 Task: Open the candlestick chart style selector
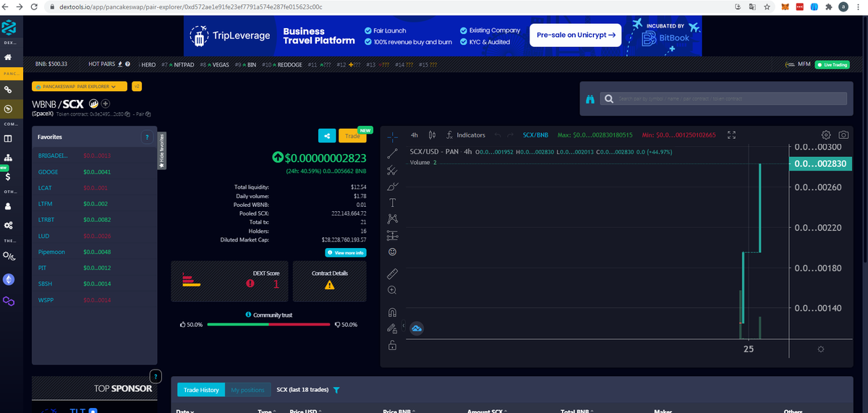pos(432,135)
